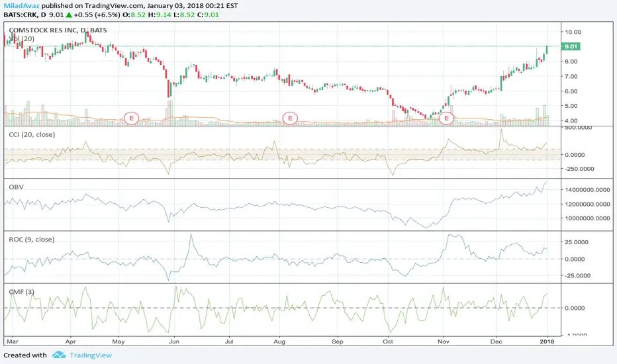Click the Jun label on time axis

click(x=174, y=341)
